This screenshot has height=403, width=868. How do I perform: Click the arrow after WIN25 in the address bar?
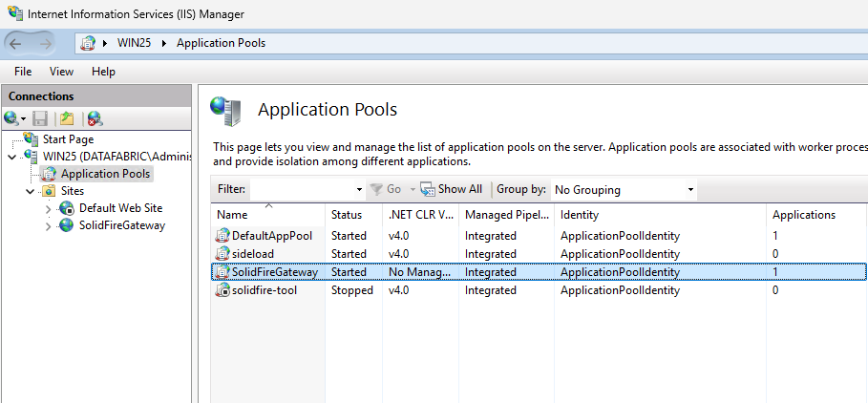point(164,43)
